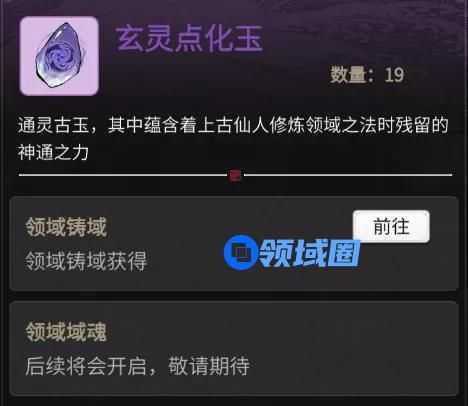Viewport: 468px width, 406px height.
Task: Click the 玄灵点化玉 item title
Action: (x=189, y=39)
